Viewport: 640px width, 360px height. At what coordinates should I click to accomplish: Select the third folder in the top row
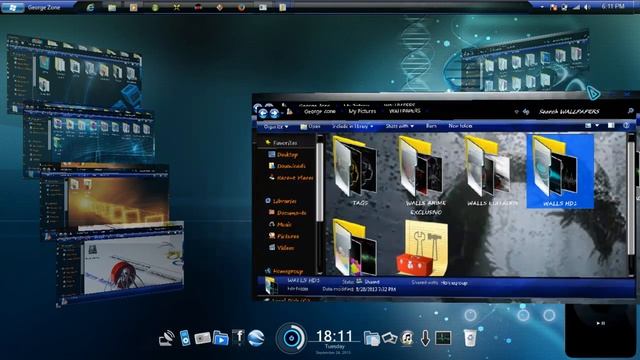491,171
